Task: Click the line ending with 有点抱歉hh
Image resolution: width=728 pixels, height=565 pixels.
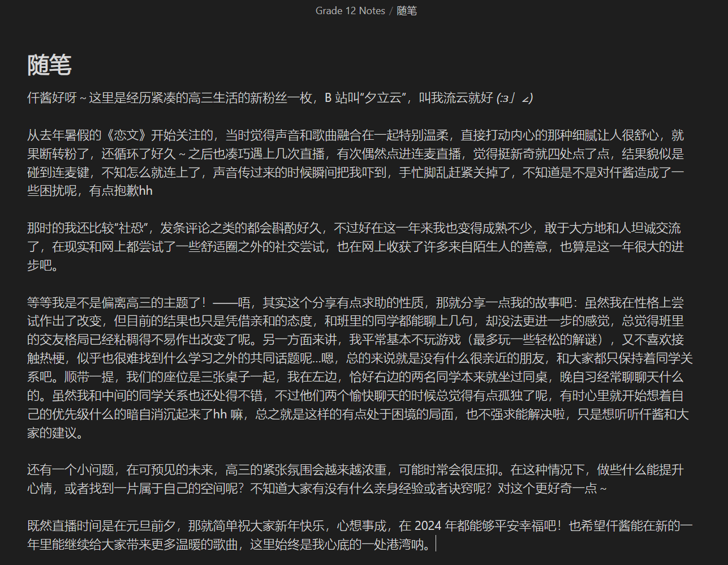Action: (90, 191)
